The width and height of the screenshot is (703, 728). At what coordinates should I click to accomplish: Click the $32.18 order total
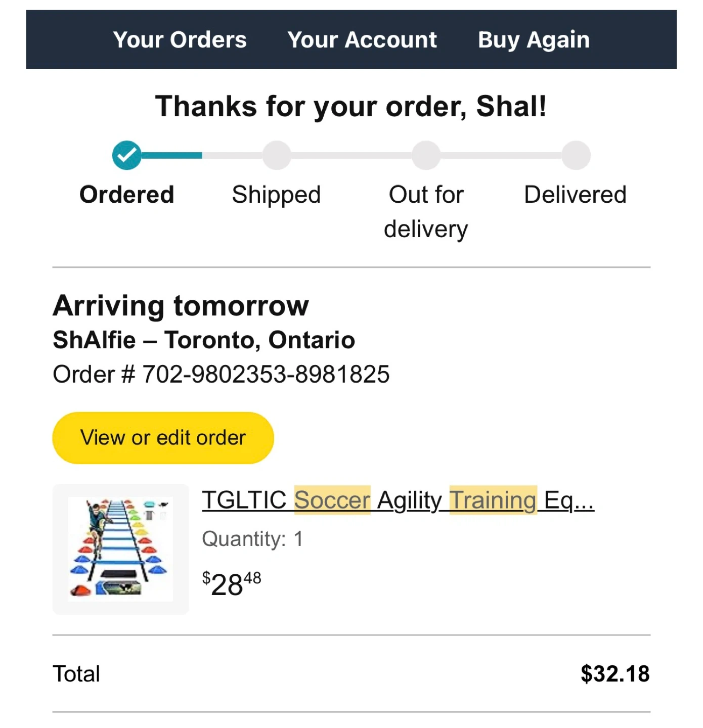tap(614, 674)
